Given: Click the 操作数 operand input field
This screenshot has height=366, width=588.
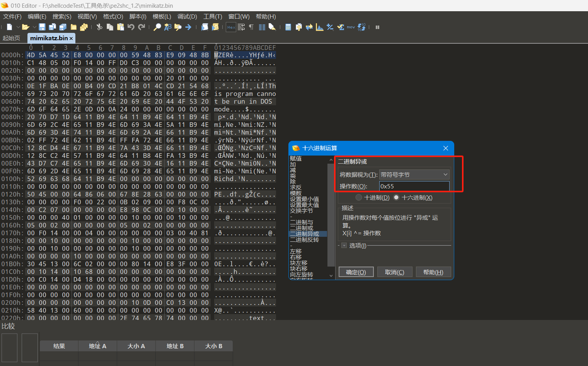Looking at the screenshot, I should [x=414, y=186].
